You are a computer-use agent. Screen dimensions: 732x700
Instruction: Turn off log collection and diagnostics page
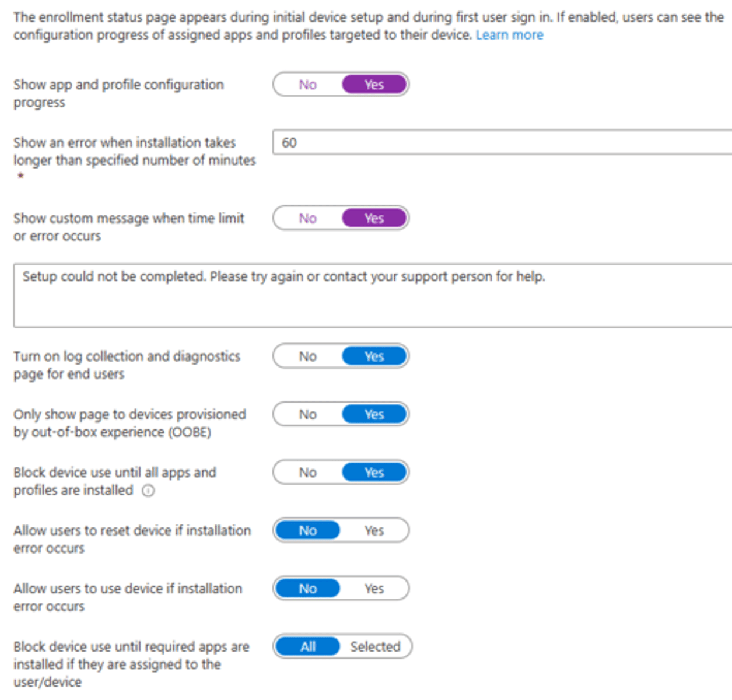pyautogui.click(x=307, y=356)
